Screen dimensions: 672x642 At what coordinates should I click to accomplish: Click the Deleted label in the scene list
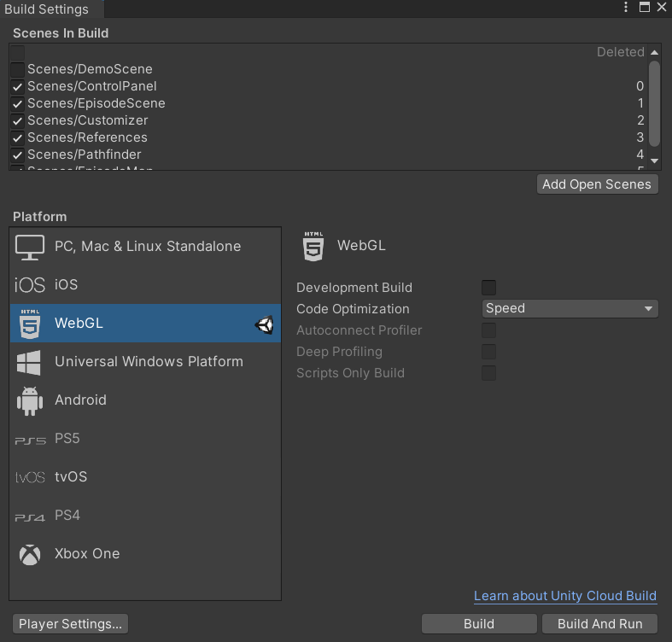click(x=621, y=52)
